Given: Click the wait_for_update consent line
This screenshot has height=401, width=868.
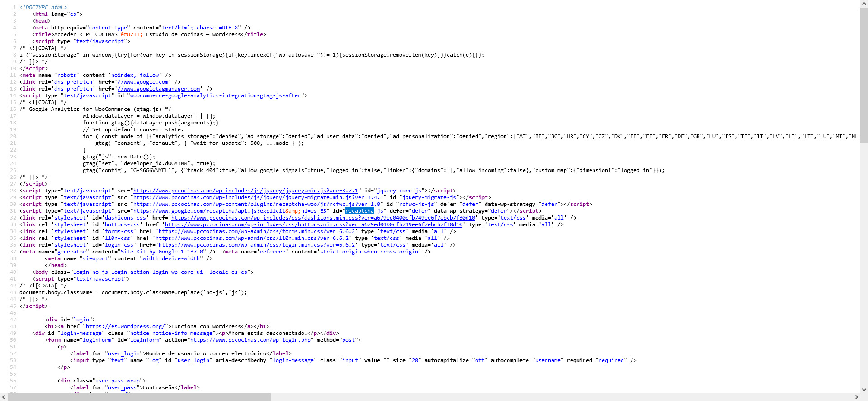Looking at the screenshot, I should pyautogui.click(x=199, y=143).
